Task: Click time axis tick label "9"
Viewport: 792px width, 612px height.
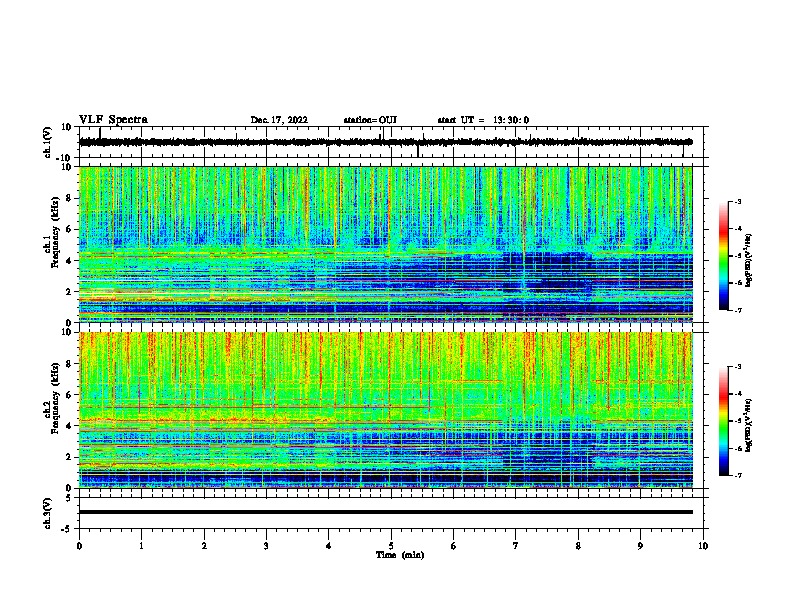Action: tap(640, 546)
